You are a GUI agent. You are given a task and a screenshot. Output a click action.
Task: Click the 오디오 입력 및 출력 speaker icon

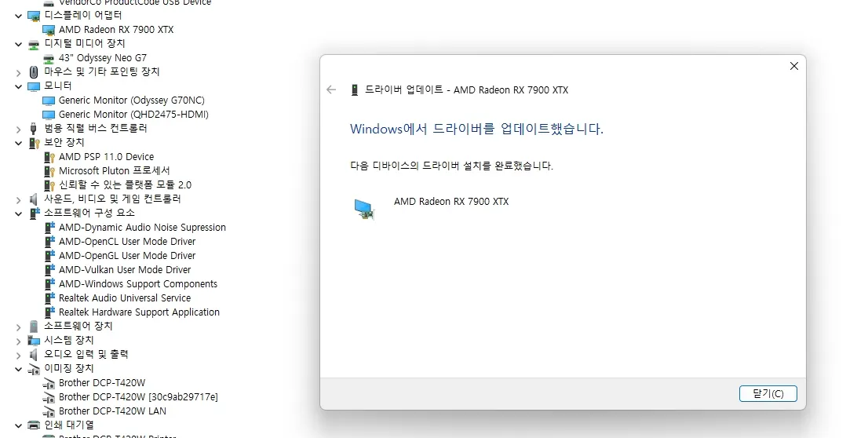[34, 355]
